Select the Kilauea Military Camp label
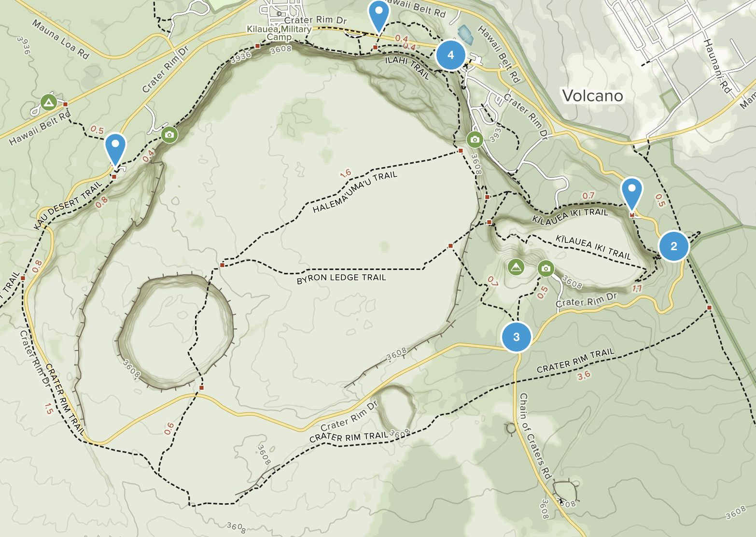Screen dimensions: 756x537 (279, 32)
